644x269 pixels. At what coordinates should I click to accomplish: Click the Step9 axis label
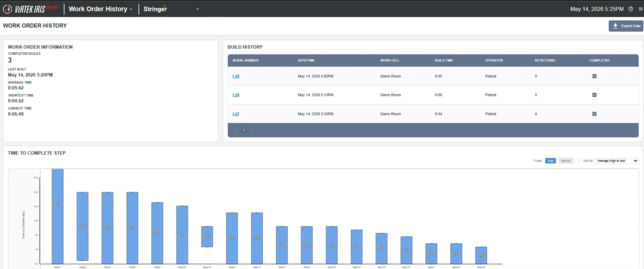click(132, 267)
